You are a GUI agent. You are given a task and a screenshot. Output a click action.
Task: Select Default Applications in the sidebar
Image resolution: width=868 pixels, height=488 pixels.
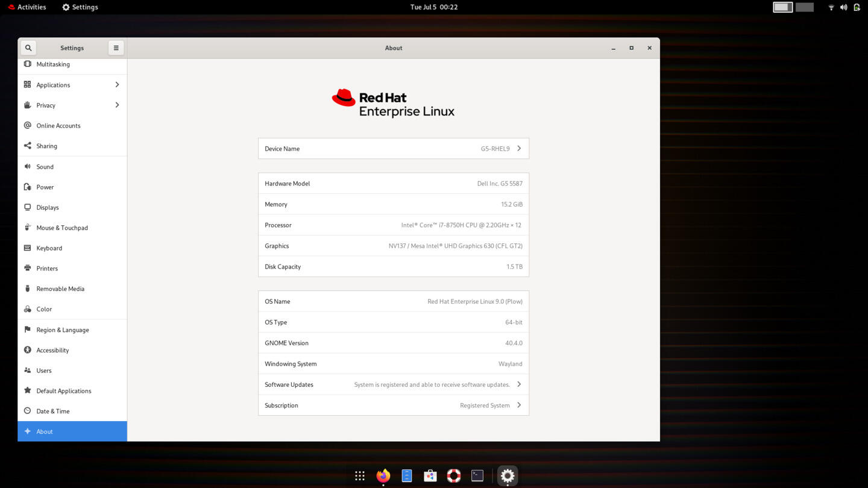point(72,390)
